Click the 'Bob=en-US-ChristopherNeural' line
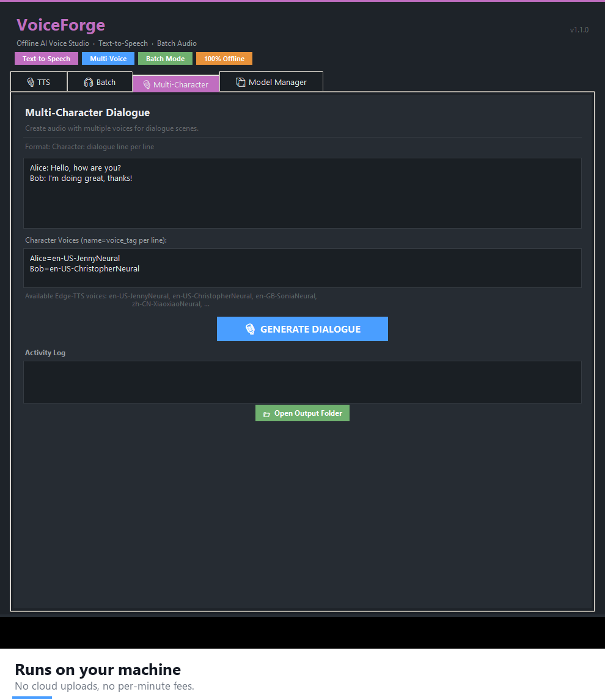This screenshot has height=700, width=605. (85, 269)
